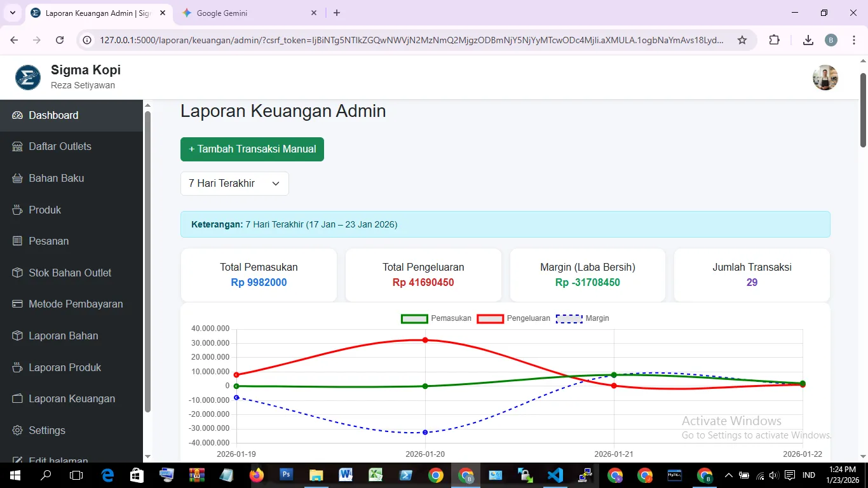Open the Chrome profile B avatar
The image size is (868, 488).
(831, 40)
